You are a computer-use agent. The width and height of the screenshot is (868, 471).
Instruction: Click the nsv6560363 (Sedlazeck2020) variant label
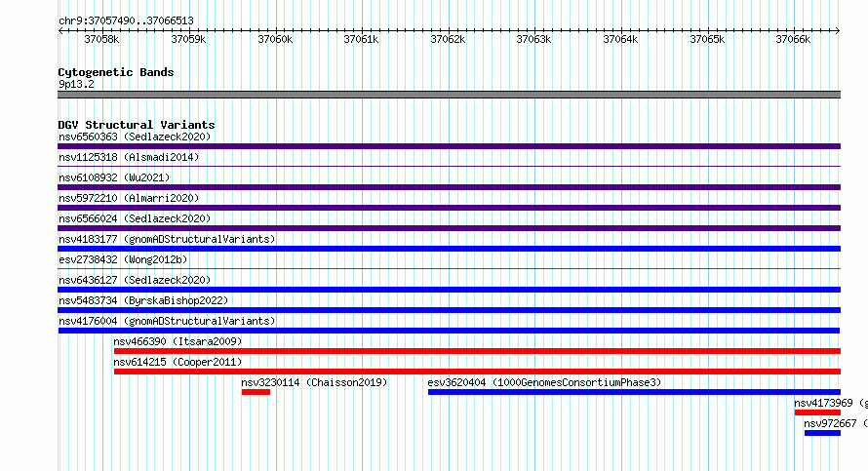[x=135, y=137]
